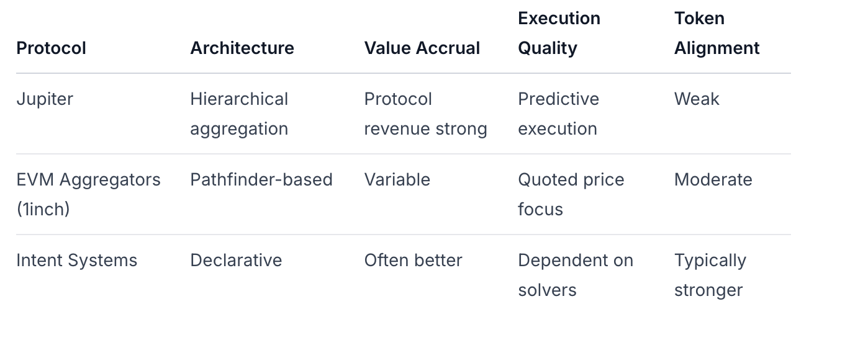
Task: Click the Predictive execution cell
Action: (x=558, y=114)
